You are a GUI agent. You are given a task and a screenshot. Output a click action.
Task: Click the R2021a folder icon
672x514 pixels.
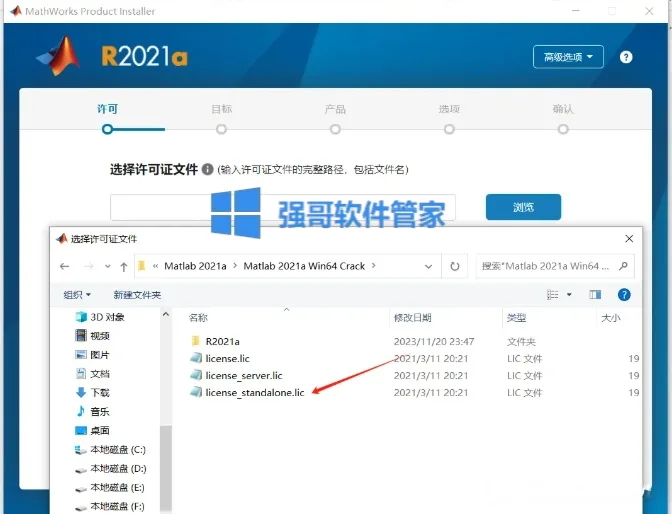196,341
